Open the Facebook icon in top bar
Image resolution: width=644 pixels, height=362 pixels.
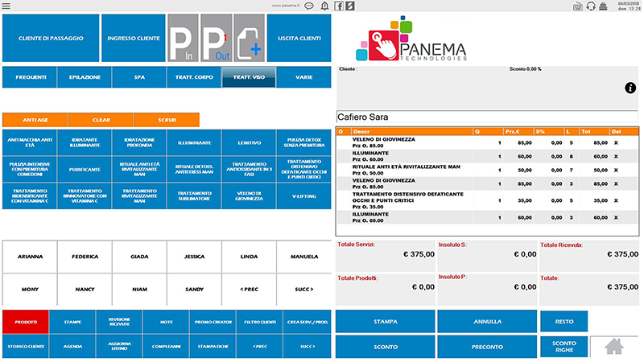[339, 6]
